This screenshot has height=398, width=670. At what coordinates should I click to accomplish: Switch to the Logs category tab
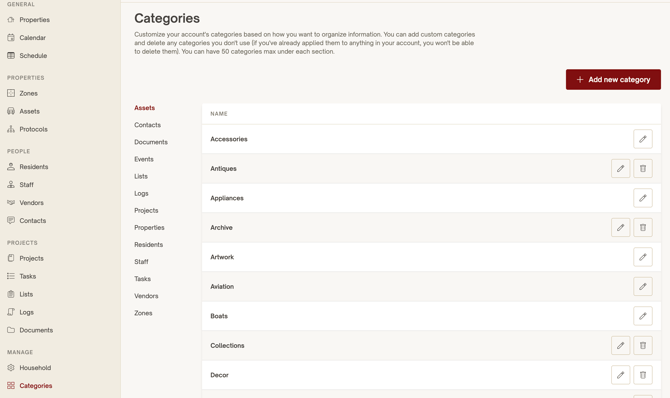(141, 193)
